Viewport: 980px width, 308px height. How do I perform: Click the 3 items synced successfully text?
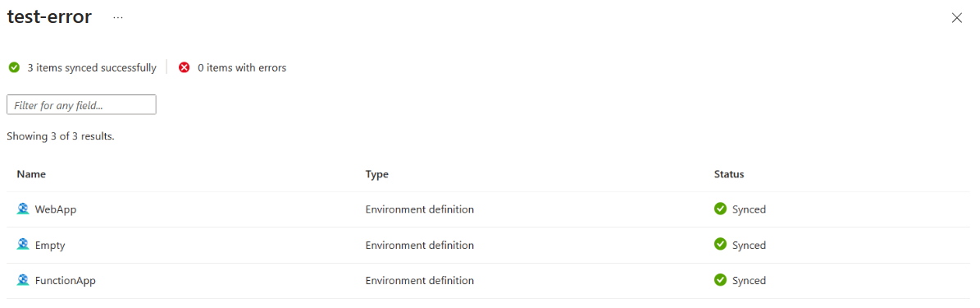point(92,67)
